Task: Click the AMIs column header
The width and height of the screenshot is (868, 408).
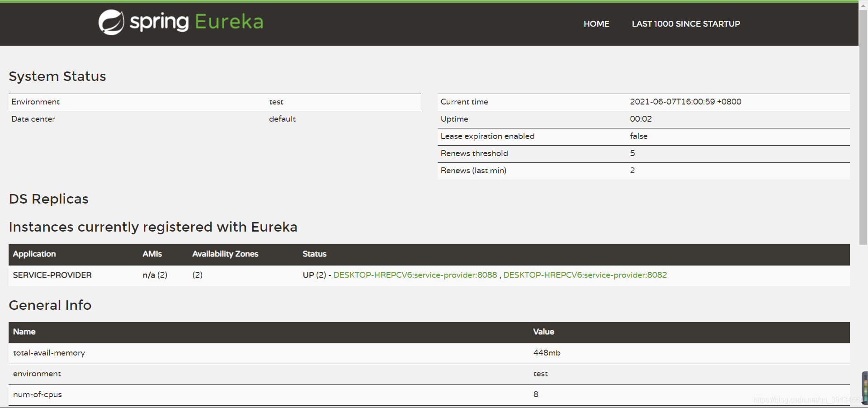Action: pos(152,254)
